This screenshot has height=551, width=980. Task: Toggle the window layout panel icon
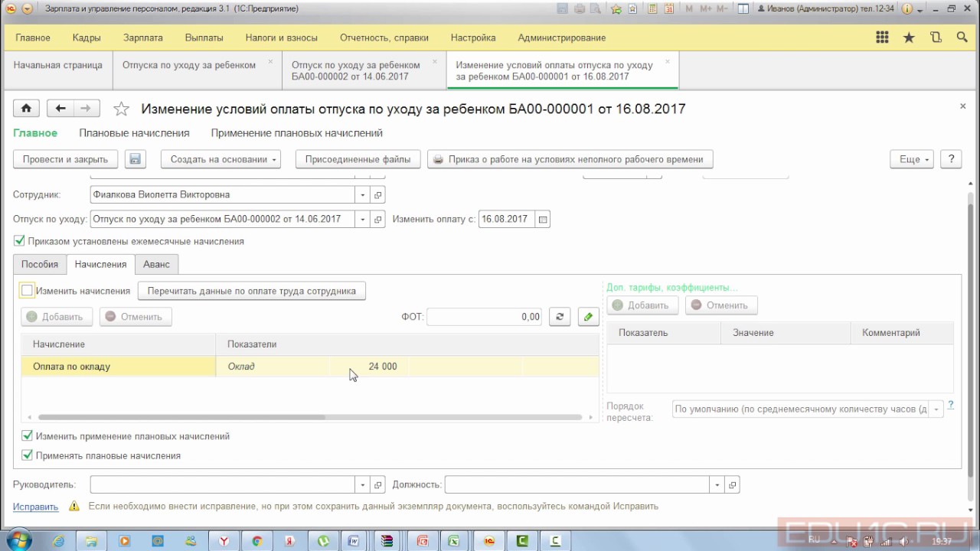point(742,9)
